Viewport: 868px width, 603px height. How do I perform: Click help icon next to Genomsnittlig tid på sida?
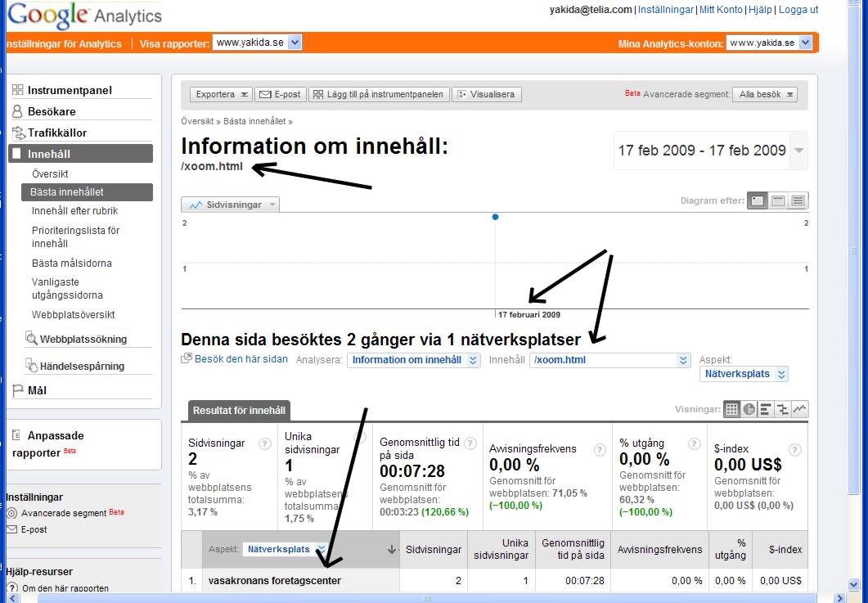point(470,443)
